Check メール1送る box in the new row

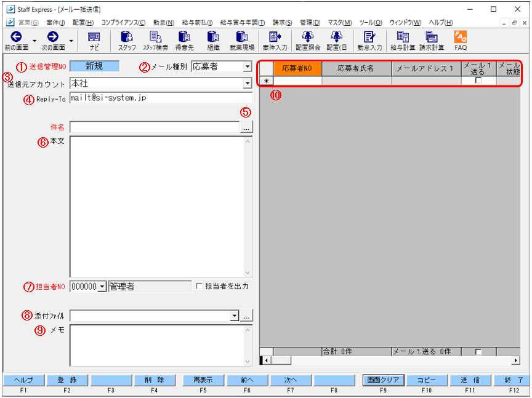point(478,81)
